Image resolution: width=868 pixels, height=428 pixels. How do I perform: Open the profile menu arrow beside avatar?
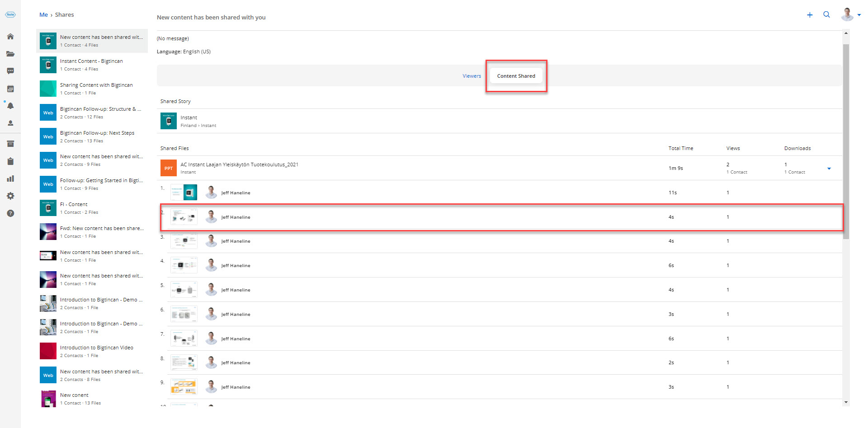pos(859,15)
